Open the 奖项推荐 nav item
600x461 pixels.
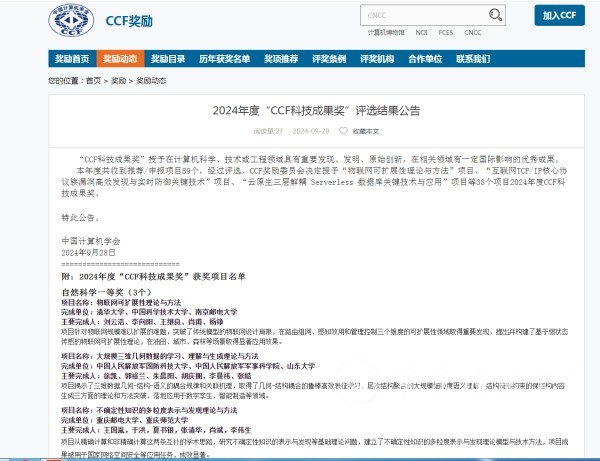click(x=281, y=59)
